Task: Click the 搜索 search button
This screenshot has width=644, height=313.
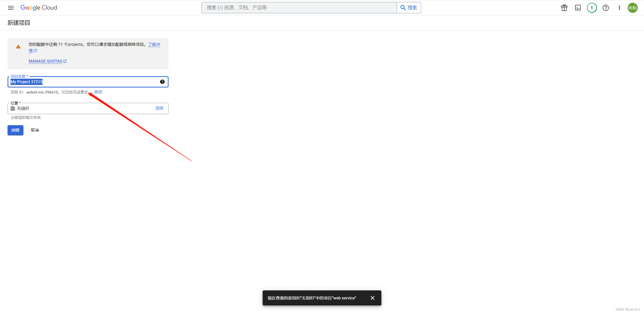Action: [409, 8]
